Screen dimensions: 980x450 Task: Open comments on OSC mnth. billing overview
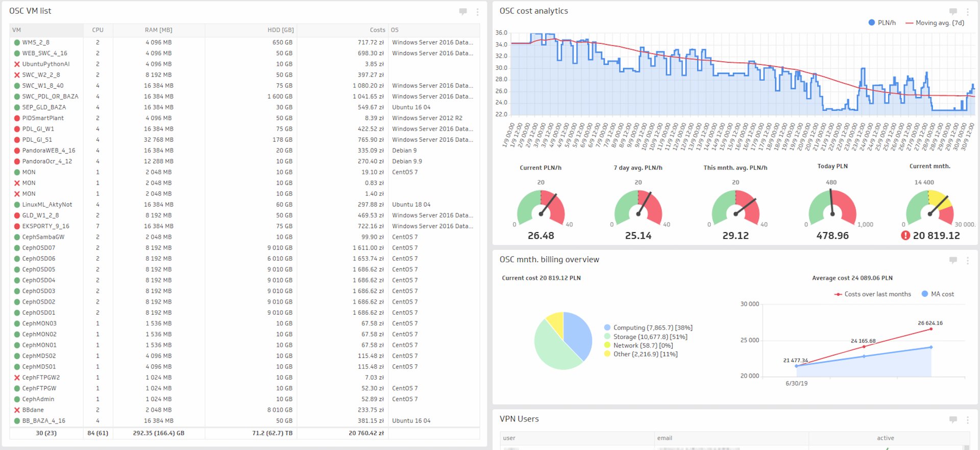coord(952,260)
